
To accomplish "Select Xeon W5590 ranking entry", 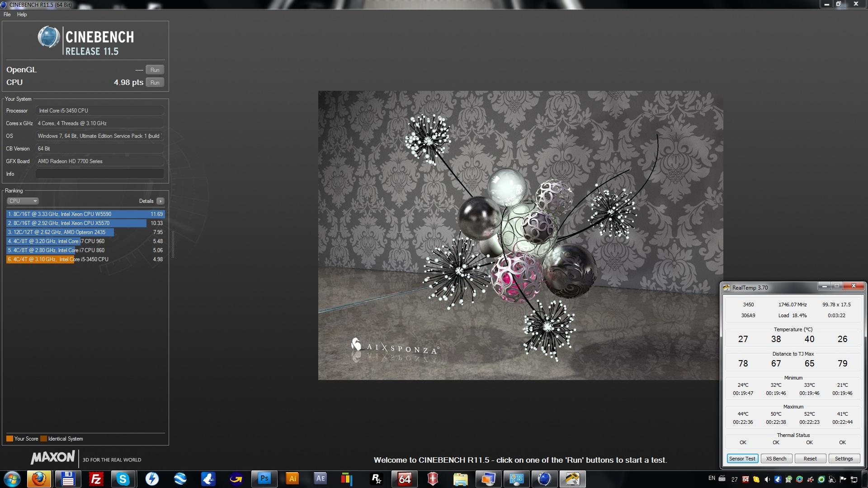I will [85, 214].
